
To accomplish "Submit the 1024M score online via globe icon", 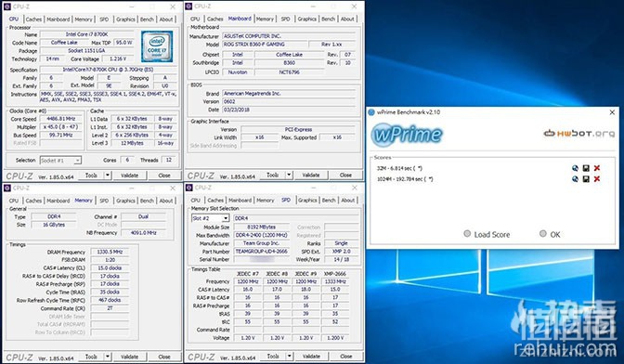I will 575,179.
